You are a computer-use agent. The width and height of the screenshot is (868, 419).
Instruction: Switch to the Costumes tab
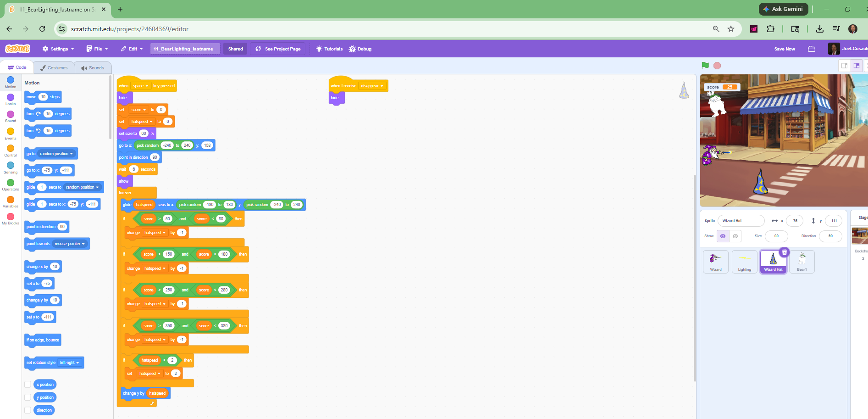pos(54,67)
